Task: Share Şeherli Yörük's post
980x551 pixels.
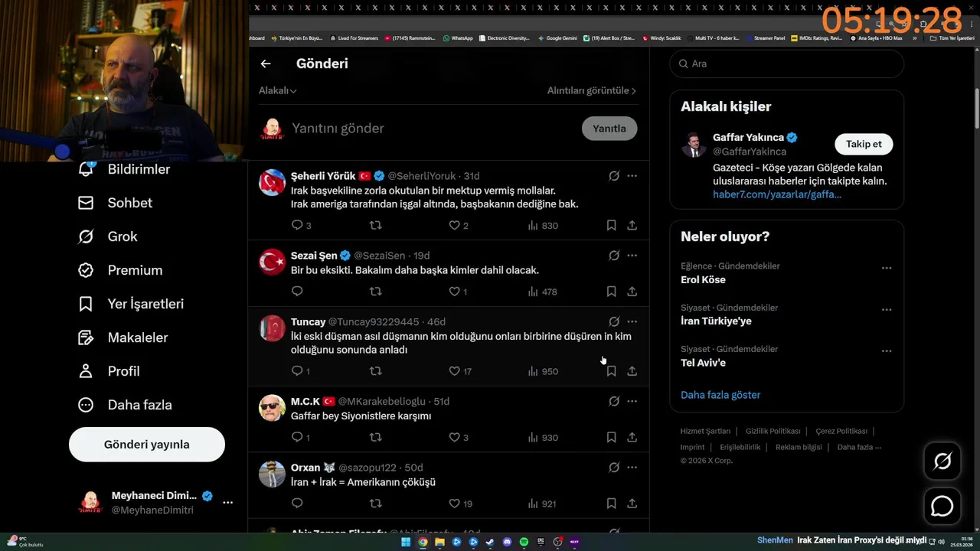Action: 632,225
